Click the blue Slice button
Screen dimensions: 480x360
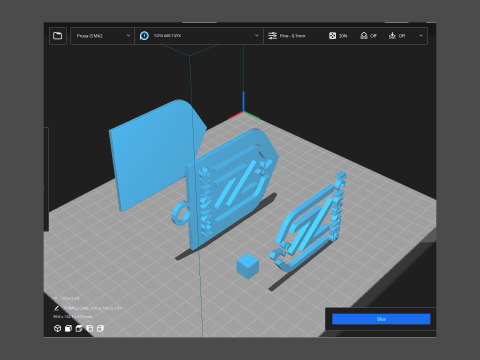[x=381, y=319]
